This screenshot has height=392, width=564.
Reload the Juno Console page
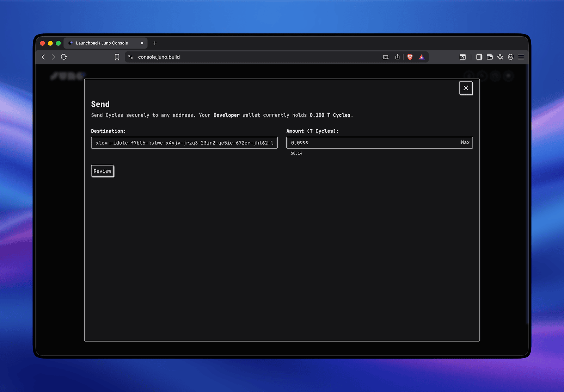tap(64, 57)
